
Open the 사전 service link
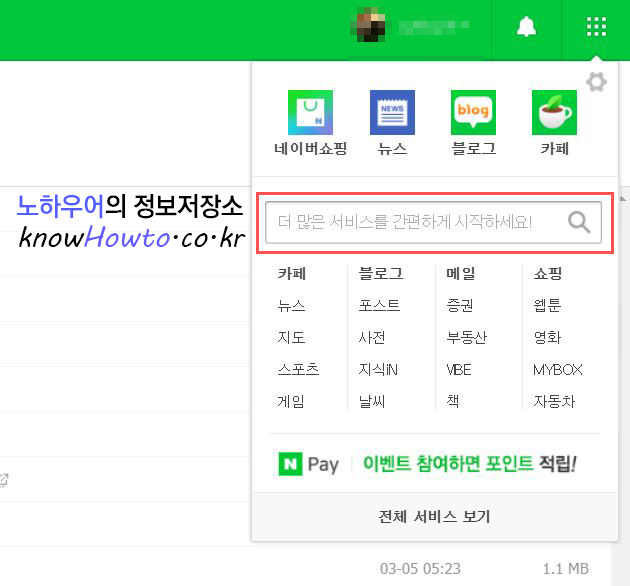372,337
